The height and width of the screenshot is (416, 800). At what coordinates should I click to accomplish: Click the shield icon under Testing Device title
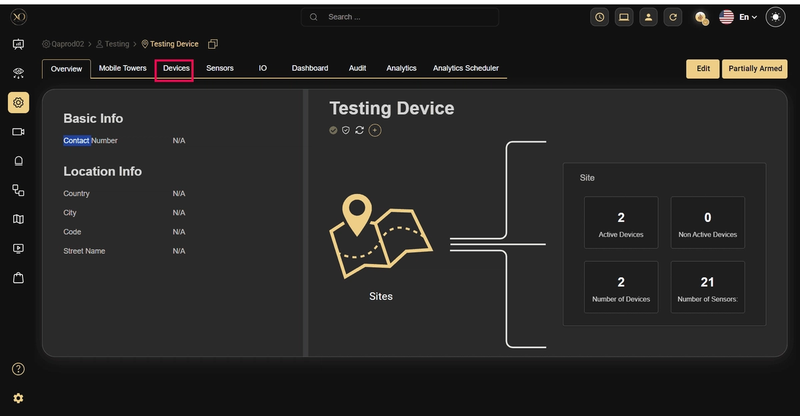coord(346,130)
